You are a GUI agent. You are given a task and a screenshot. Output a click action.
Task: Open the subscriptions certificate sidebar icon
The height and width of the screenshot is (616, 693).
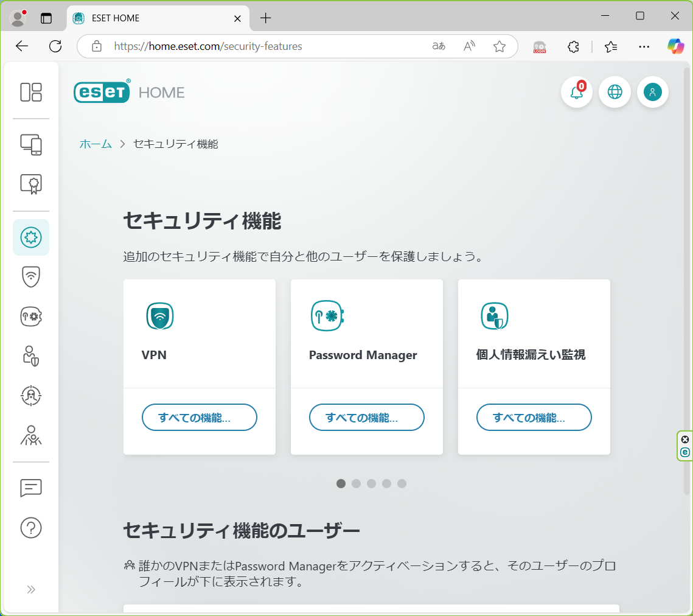click(31, 184)
